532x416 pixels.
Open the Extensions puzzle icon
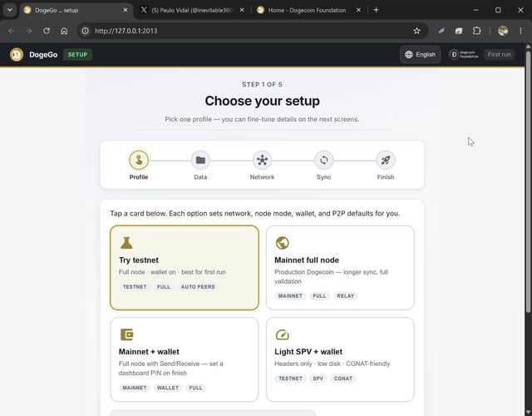[476, 31]
